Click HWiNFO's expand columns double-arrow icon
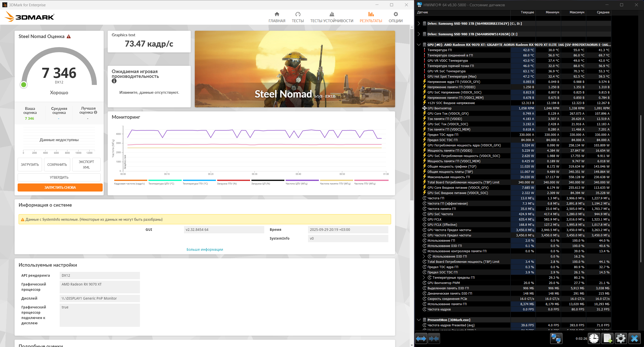Image resolution: width=644 pixels, height=347 pixels. [421, 338]
